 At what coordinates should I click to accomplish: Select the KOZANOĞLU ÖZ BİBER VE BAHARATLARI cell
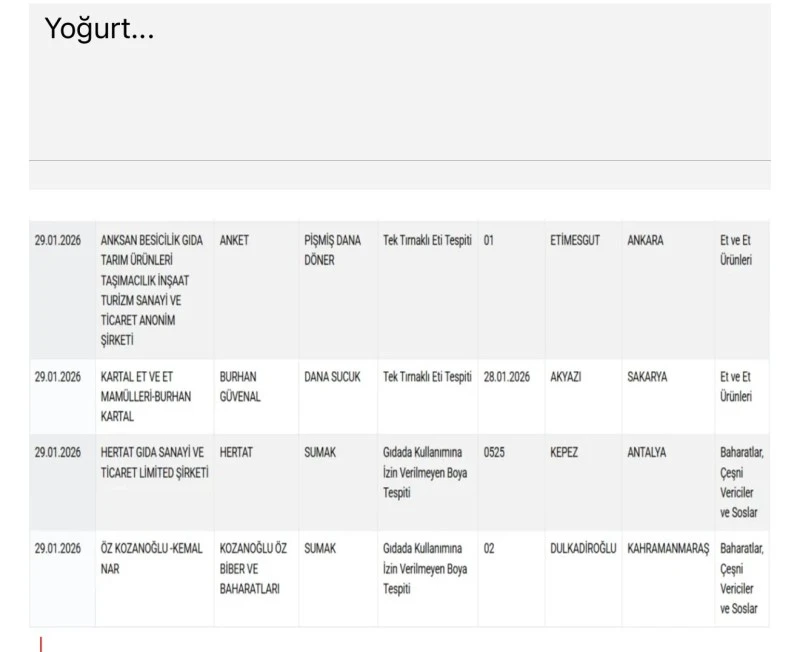pos(254,569)
